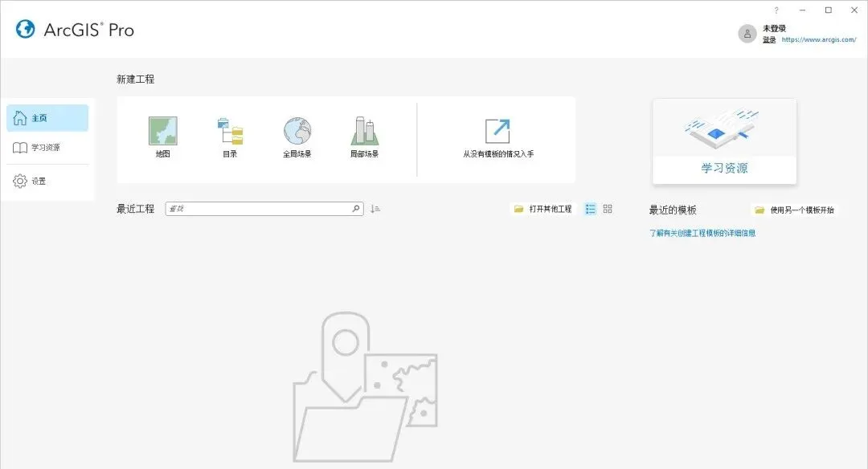The height and width of the screenshot is (469, 868).
Task: Maximize the ArcGIS Pro window
Action: 829,10
